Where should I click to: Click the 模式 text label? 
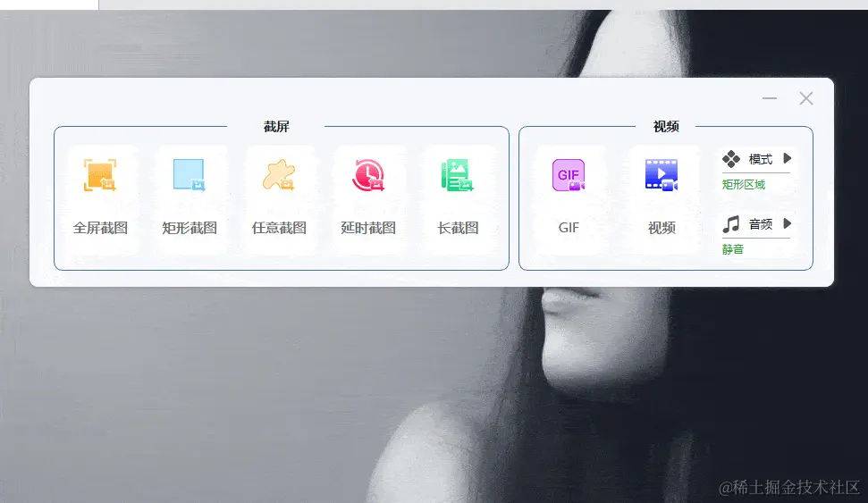761,159
